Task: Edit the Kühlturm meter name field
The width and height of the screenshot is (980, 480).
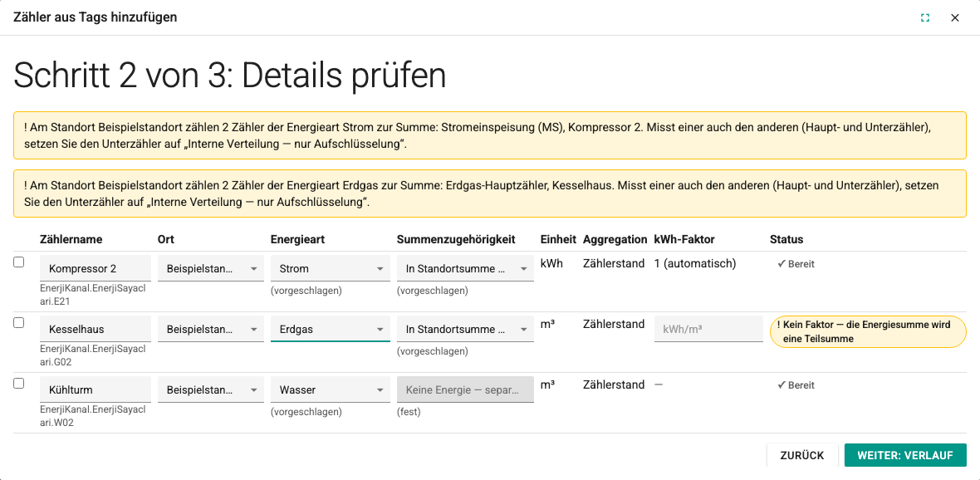Action: pos(96,389)
